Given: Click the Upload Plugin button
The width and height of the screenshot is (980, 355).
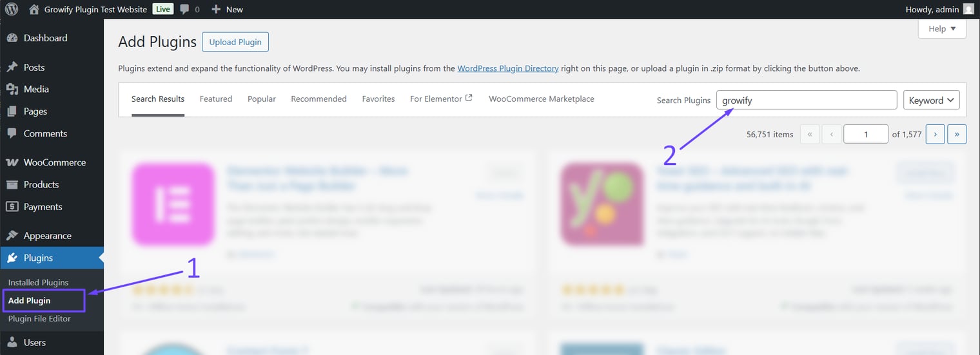Looking at the screenshot, I should click(235, 42).
